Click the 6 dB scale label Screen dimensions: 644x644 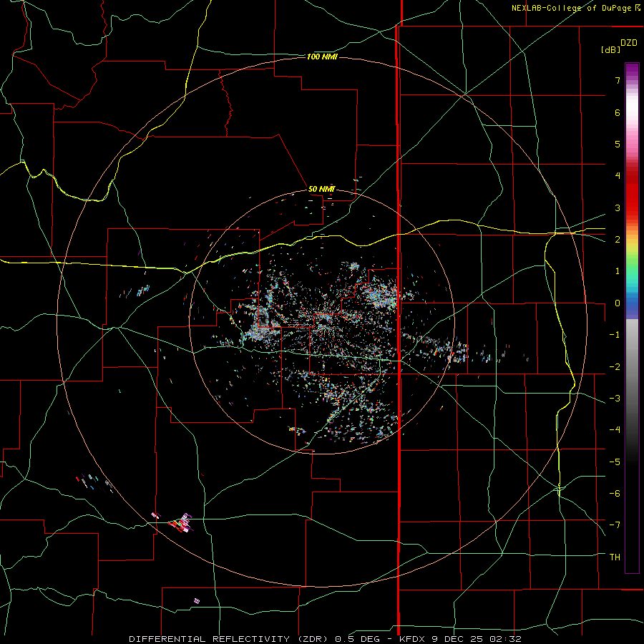(x=618, y=112)
